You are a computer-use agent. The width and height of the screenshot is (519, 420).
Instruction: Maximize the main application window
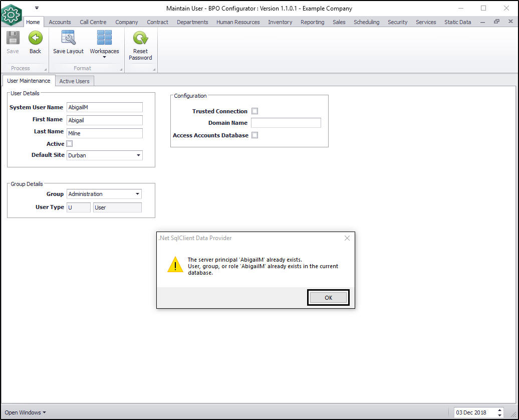[x=483, y=8]
